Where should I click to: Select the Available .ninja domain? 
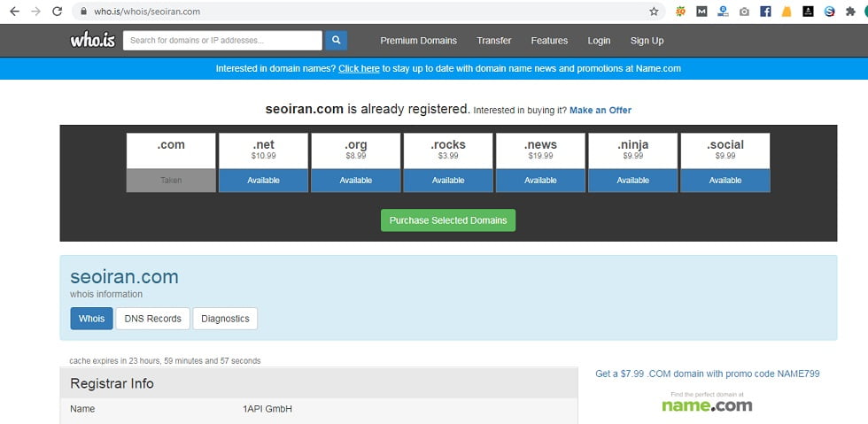(632, 181)
